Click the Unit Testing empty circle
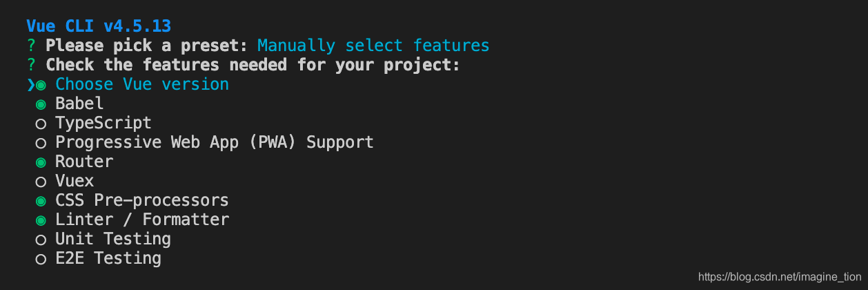 (x=41, y=240)
